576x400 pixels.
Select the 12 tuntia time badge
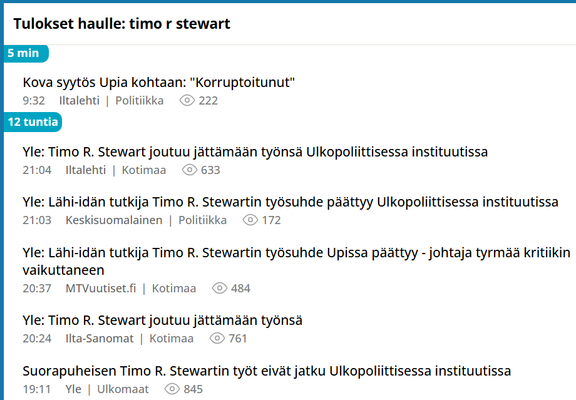pyautogui.click(x=33, y=122)
